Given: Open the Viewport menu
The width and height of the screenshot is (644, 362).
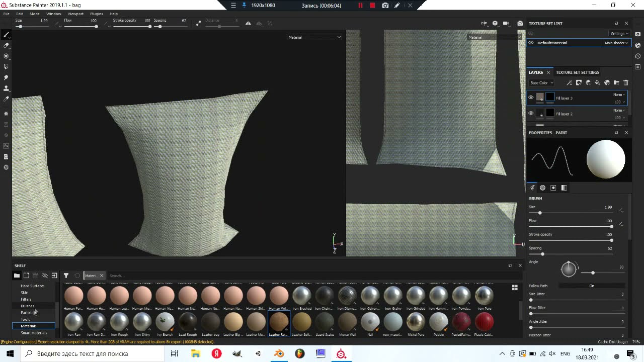Looking at the screenshot, I should coord(76,14).
